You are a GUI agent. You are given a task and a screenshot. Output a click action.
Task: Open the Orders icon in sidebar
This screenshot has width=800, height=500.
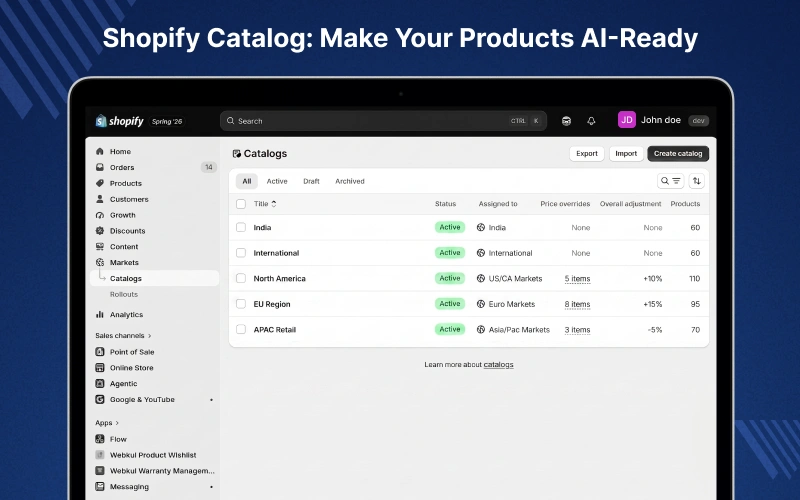[100, 167]
